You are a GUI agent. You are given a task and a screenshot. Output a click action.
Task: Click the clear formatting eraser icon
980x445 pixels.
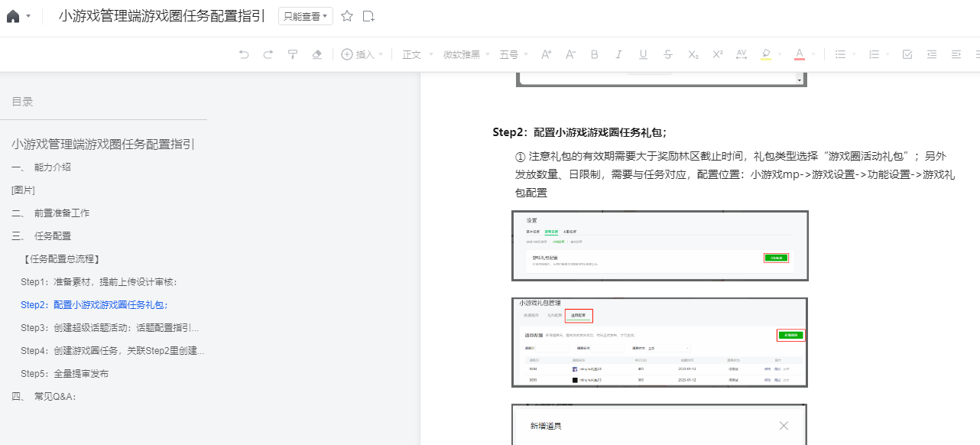click(x=317, y=54)
